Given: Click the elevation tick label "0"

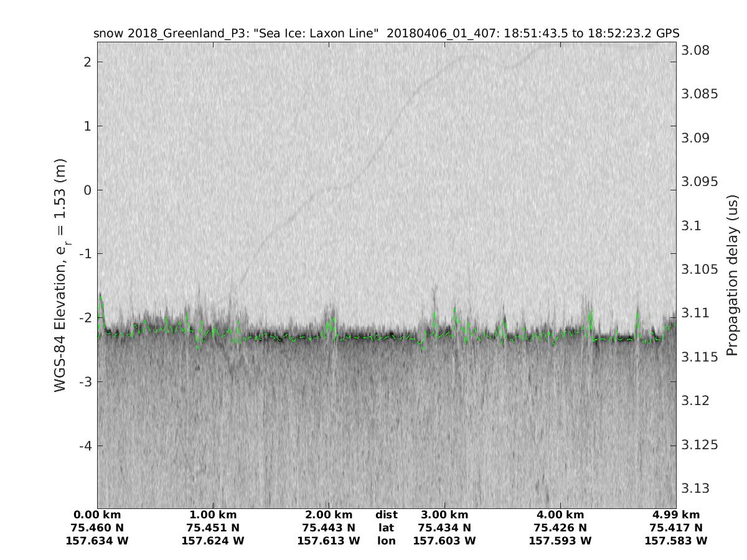Looking at the screenshot, I should pos(88,190).
